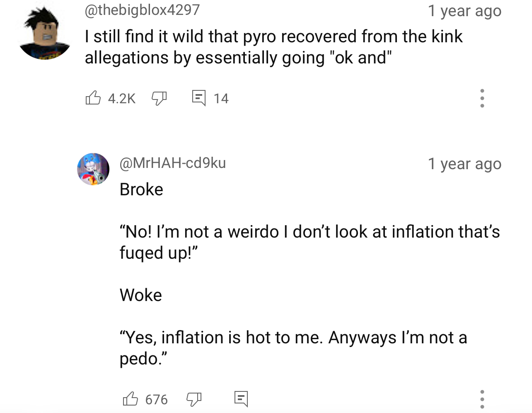Image resolution: width=532 pixels, height=413 pixels.
Task: Open more options for @thebigblox4297's comment
Action: point(482,98)
